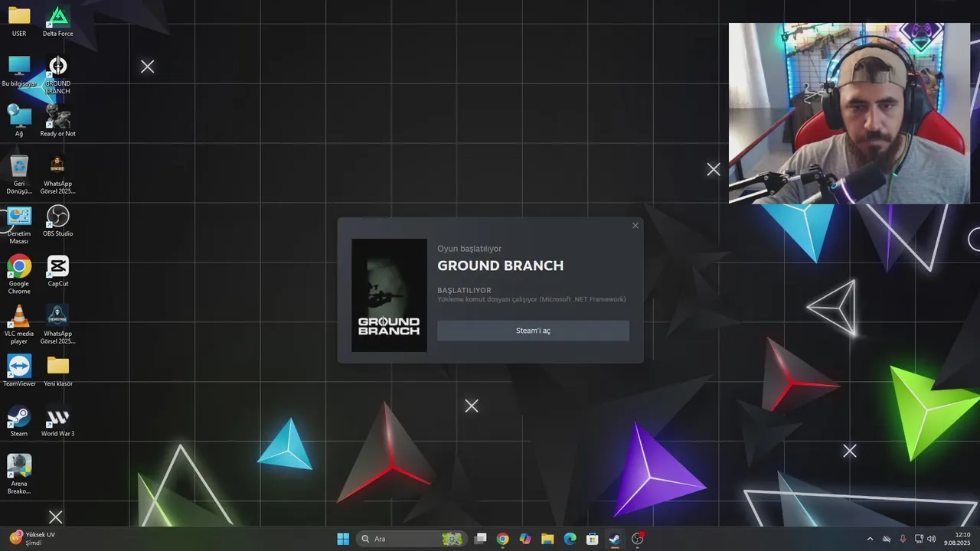Open VLC media player desktop shortcut
Image resolution: width=980 pixels, height=551 pixels.
pyautogui.click(x=19, y=324)
